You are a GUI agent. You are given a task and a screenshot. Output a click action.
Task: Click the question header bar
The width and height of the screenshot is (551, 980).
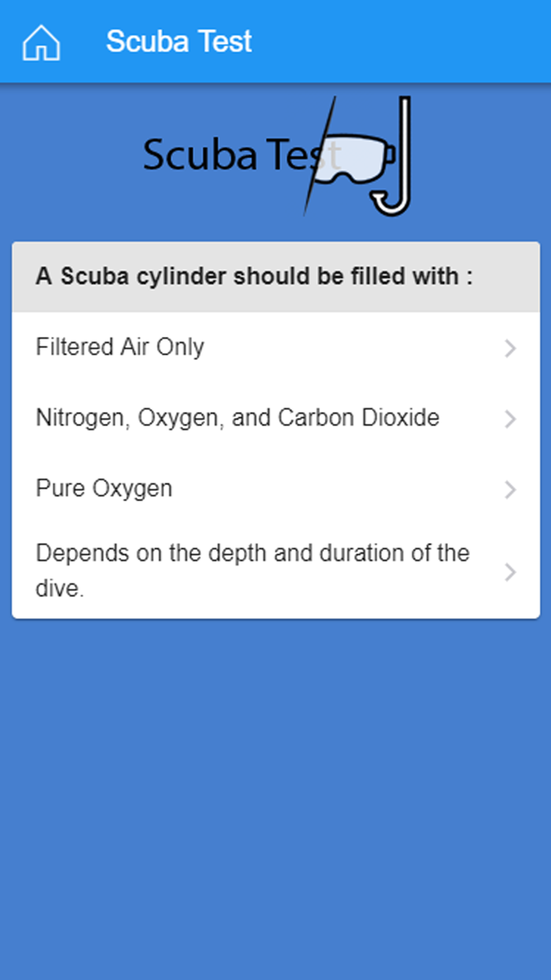pyautogui.click(x=275, y=277)
